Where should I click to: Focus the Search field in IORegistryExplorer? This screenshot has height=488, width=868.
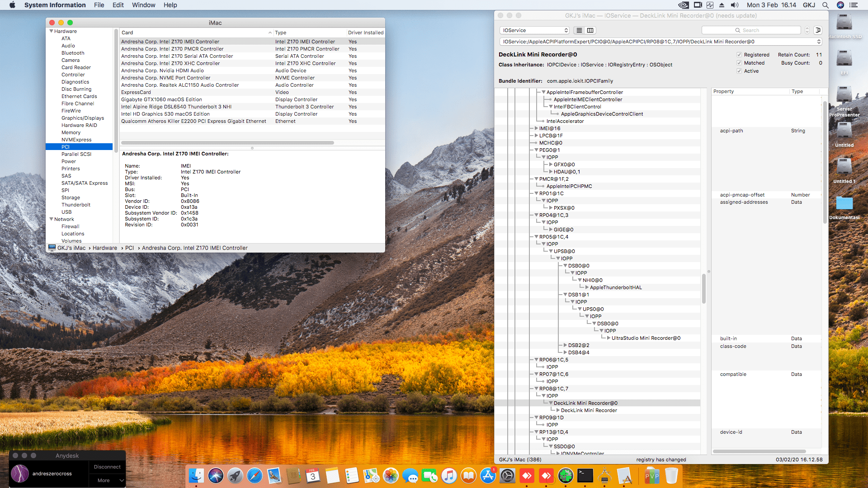point(751,30)
